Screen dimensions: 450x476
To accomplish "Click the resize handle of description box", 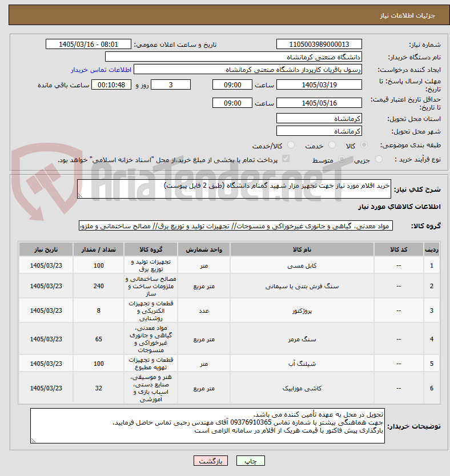I will tap(80, 196).
